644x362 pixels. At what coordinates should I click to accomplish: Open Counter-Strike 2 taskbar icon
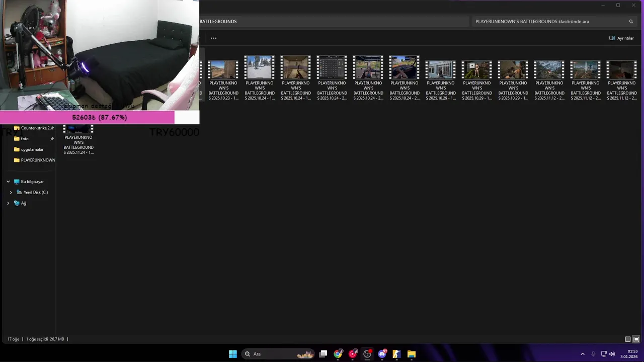point(396,354)
